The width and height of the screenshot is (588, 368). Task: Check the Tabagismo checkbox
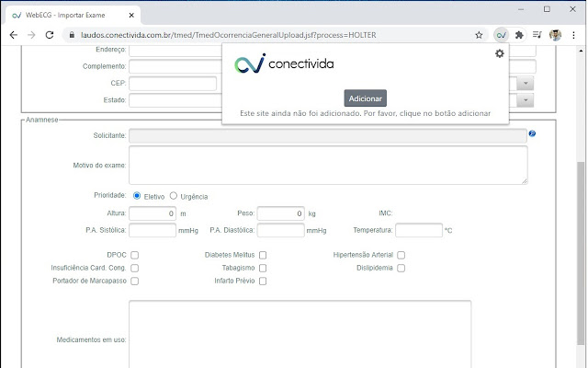click(x=263, y=268)
